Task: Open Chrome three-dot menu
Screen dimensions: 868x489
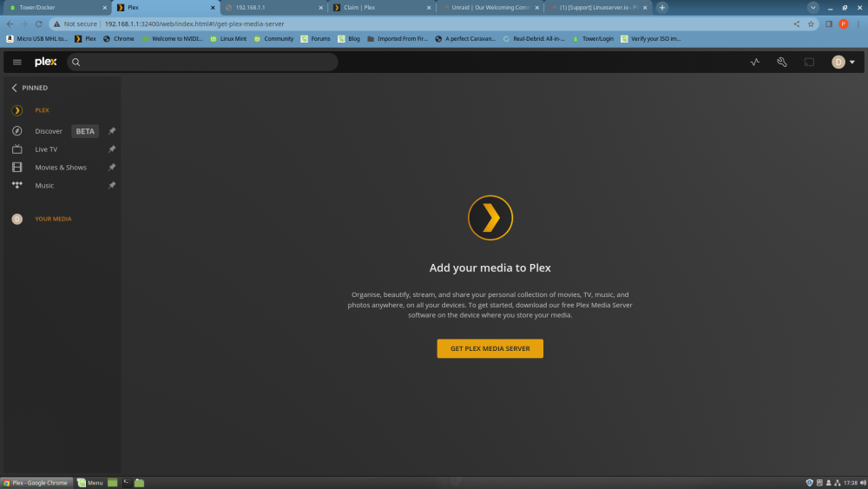Action: click(858, 23)
